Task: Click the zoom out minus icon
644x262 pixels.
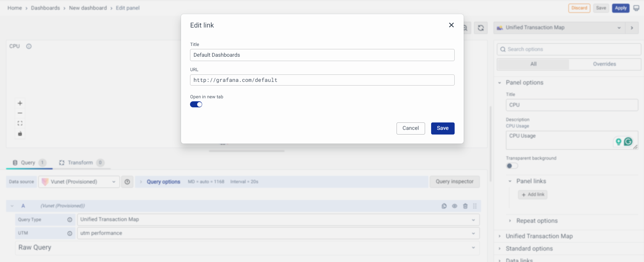Action: click(x=20, y=113)
